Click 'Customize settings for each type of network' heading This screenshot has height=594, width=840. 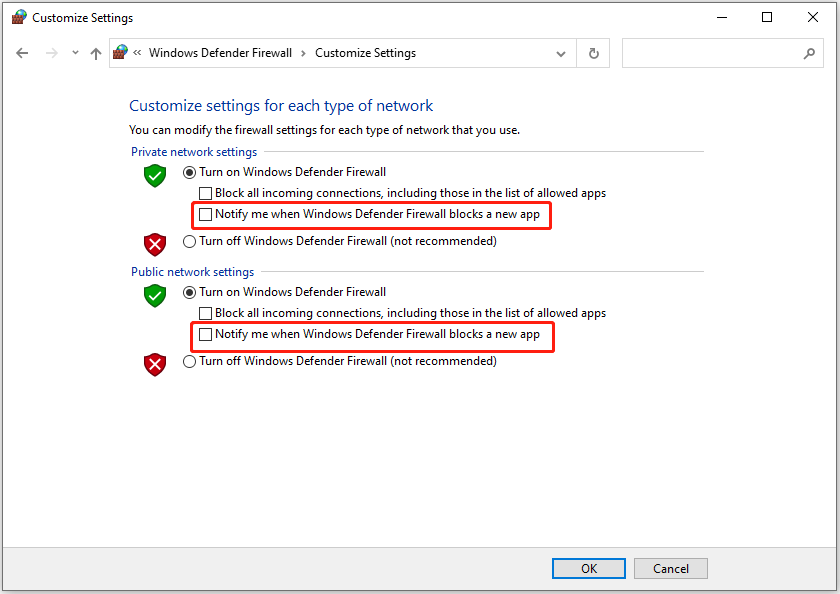(x=281, y=106)
